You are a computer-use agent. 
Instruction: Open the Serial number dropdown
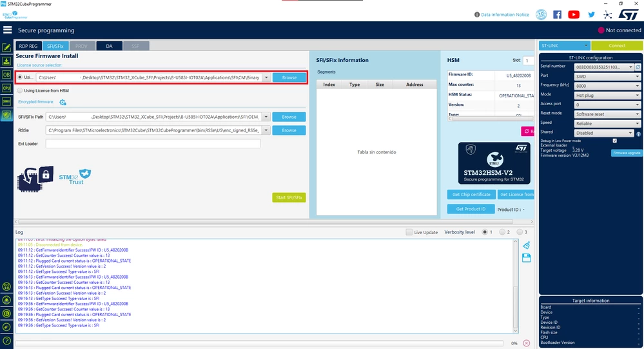pyautogui.click(x=604, y=67)
